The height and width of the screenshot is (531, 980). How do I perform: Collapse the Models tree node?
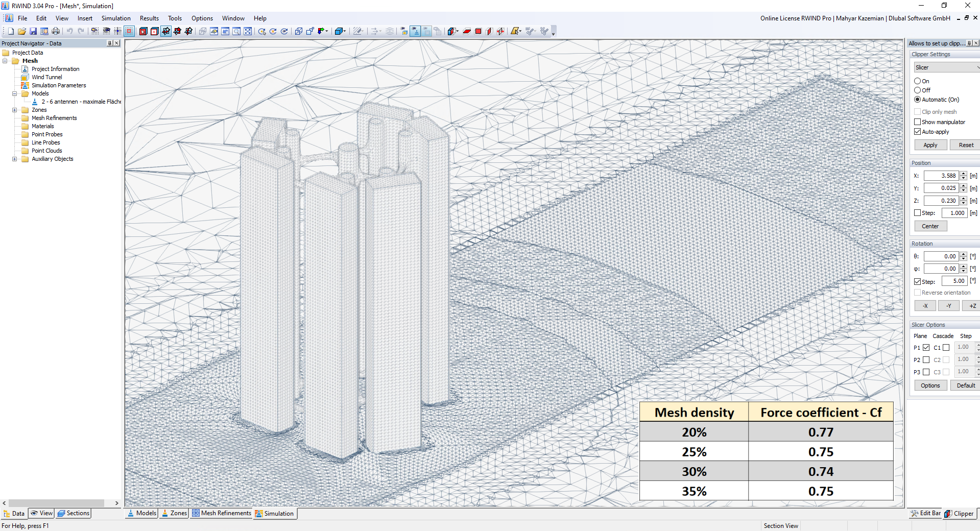pyautogui.click(x=14, y=93)
